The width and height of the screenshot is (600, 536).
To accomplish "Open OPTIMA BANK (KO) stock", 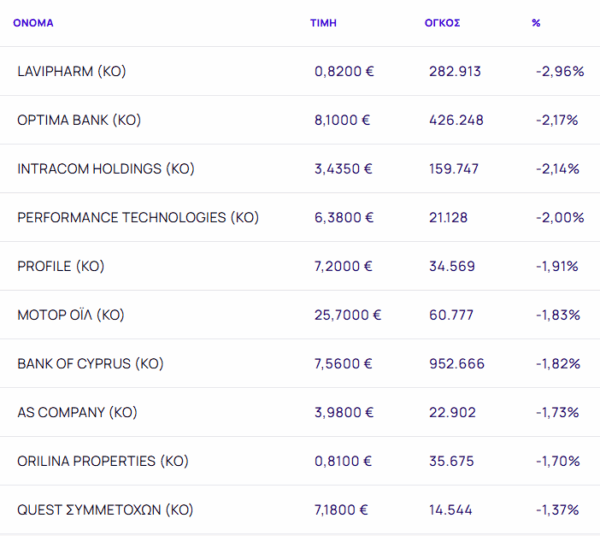I will point(79,120).
